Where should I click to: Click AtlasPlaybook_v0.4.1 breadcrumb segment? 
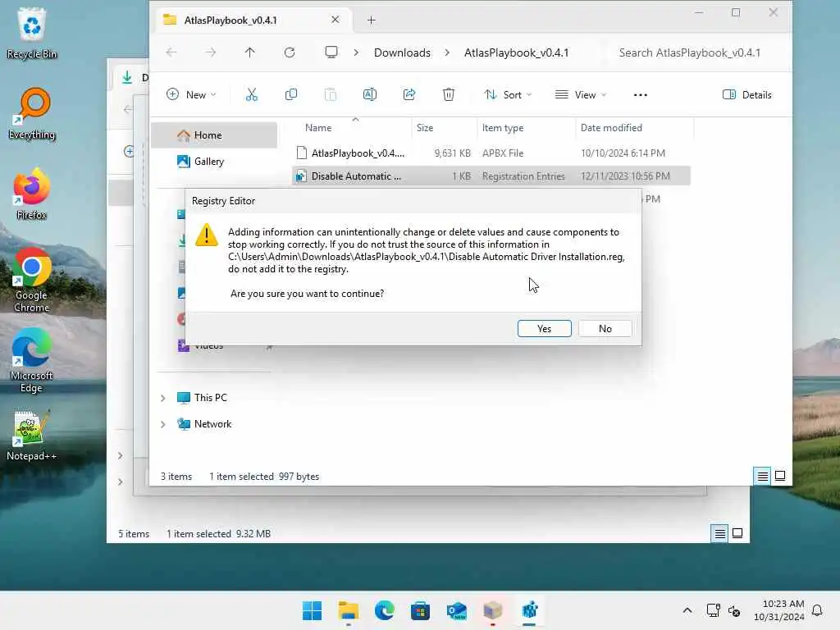coord(516,52)
